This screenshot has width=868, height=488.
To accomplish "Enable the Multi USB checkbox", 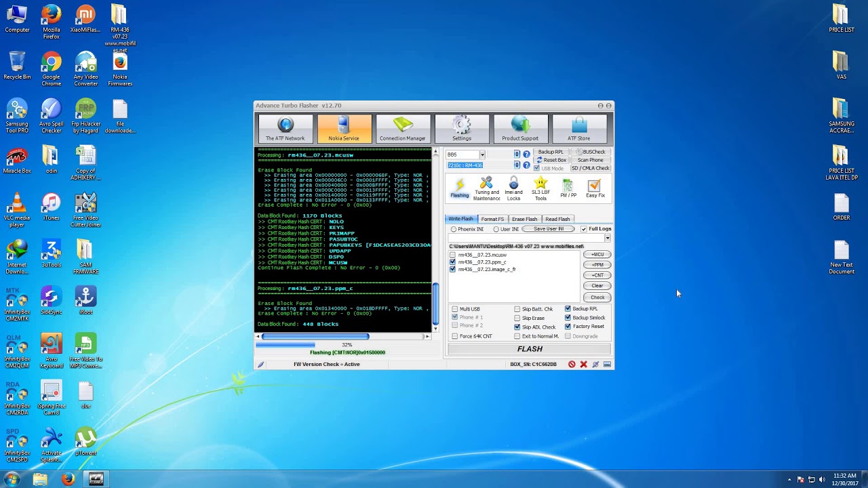I will (x=454, y=309).
